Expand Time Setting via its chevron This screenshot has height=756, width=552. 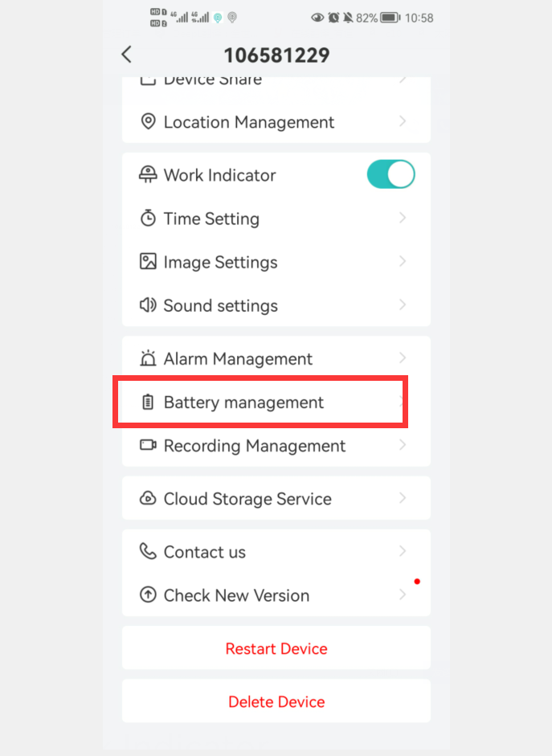pyautogui.click(x=403, y=218)
